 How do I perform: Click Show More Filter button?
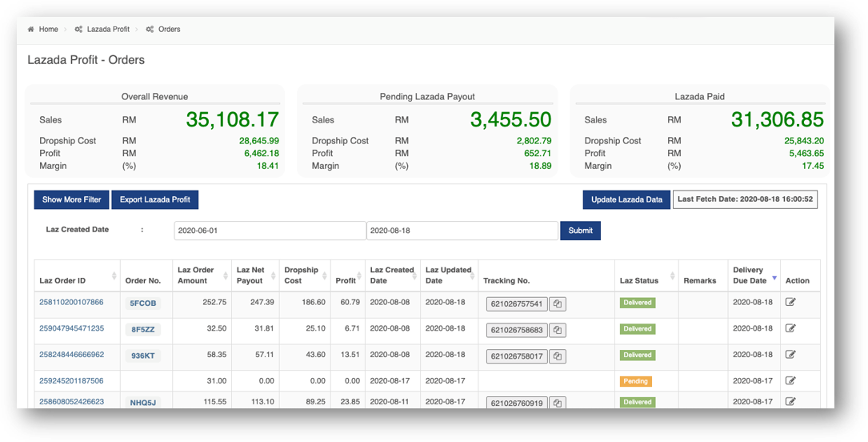71,199
